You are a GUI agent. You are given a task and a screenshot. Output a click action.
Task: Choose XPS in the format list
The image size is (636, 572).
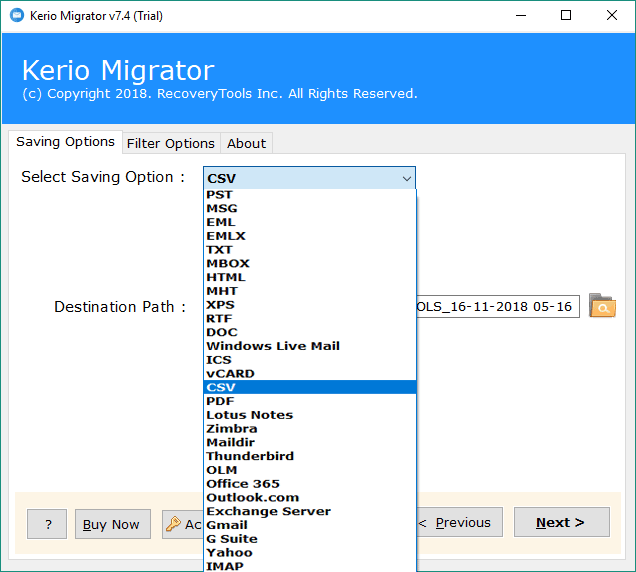tap(310, 305)
